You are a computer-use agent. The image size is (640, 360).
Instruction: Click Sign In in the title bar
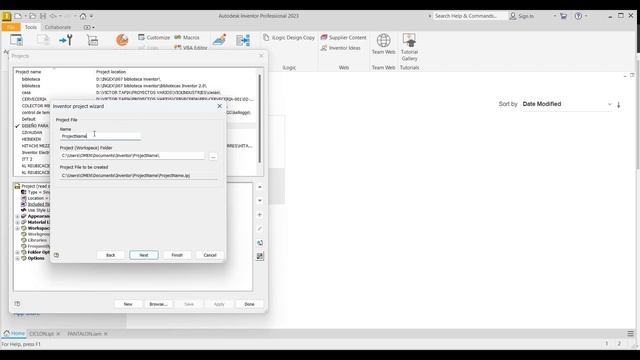(x=522, y=16)
